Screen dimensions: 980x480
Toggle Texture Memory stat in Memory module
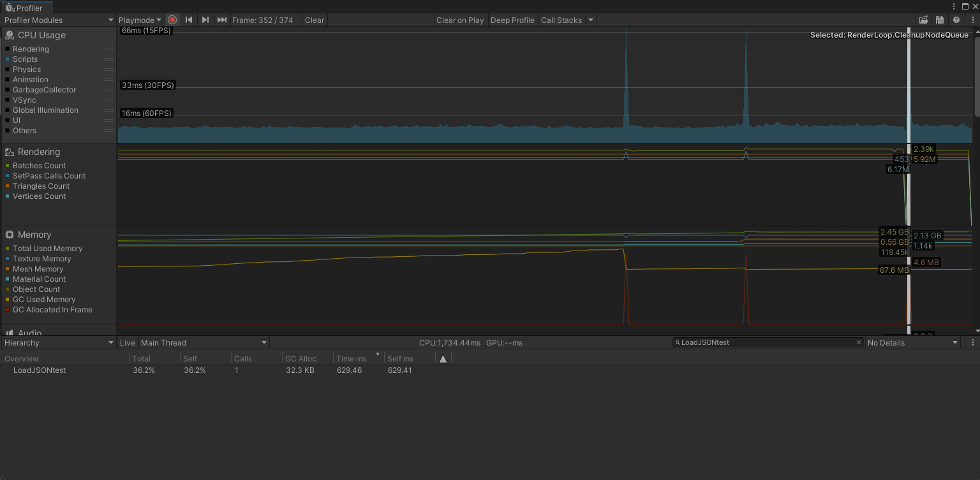click(8, 259)
